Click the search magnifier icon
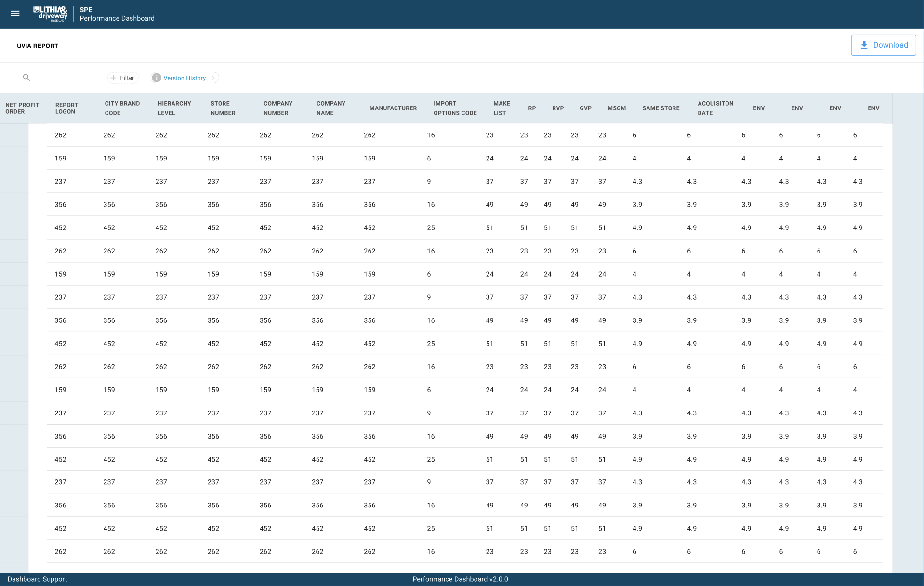The height and width of the screenshot is (586, 924). tap(26, 78)
